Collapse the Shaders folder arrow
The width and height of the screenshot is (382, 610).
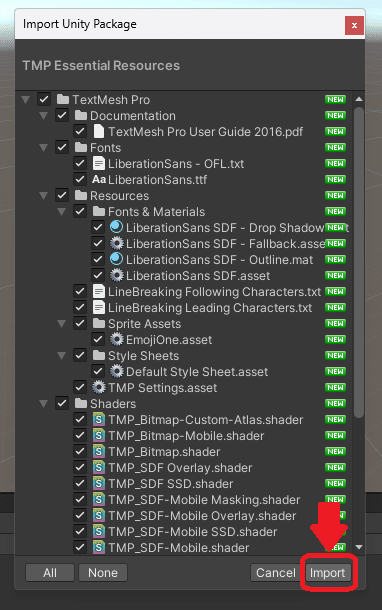click(44, 403)
